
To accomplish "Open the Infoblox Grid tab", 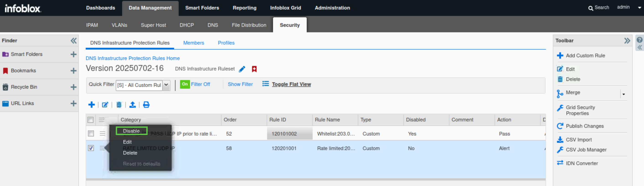I will pos(286,8).
